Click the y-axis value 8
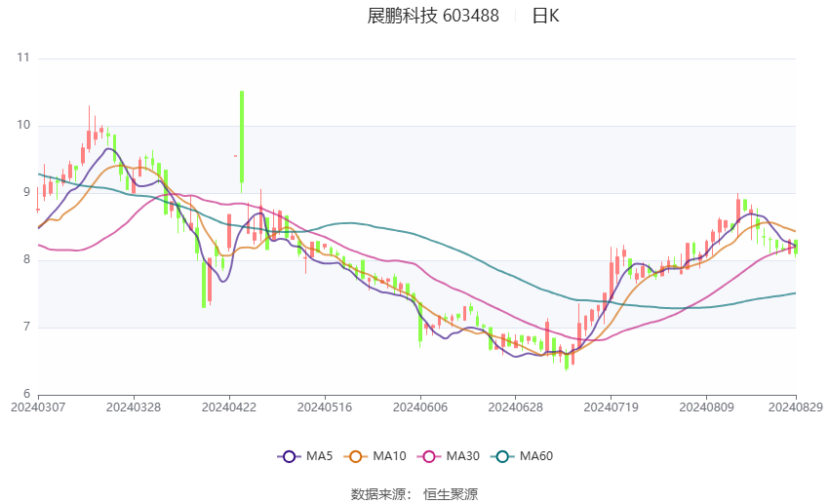The image size is (829, 504). tap(26, 259)
